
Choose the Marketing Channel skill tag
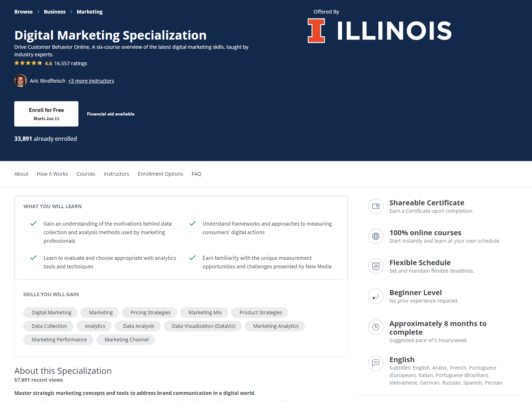126,340
